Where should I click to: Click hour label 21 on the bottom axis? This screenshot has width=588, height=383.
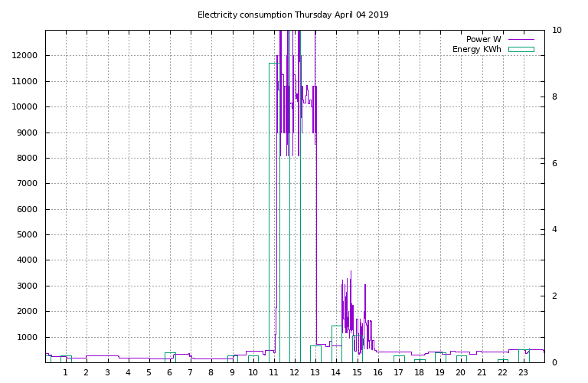pyautogui.click(x=482, y=372)
